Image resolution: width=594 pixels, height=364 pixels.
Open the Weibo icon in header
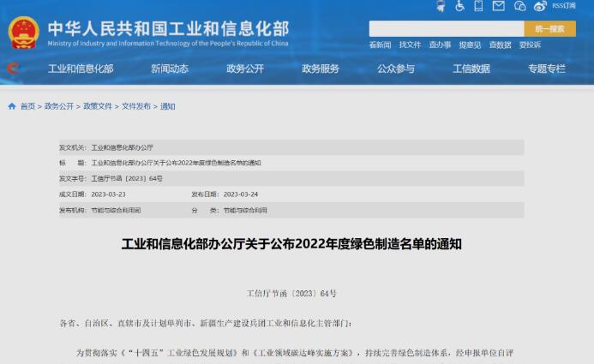pos(540,7)
